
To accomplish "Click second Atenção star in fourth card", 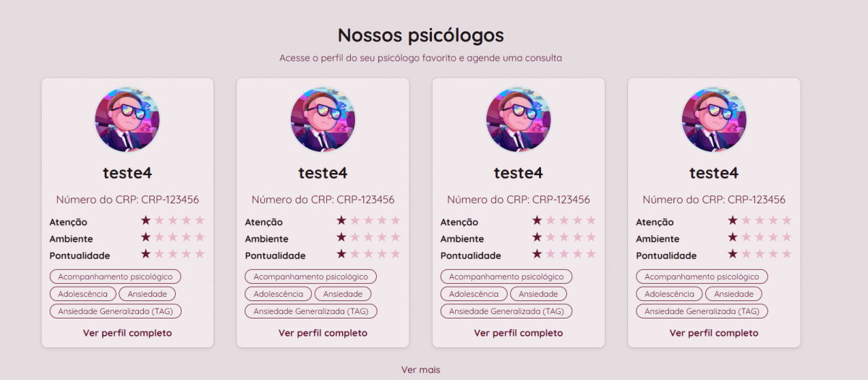I will point(746,221).
